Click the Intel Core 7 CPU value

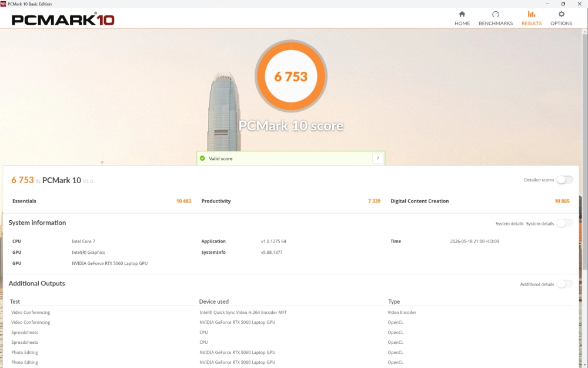click(x=83, y=241)
